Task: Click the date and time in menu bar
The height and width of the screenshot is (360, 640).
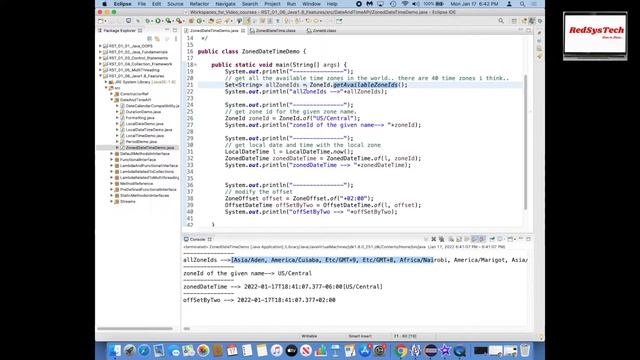Action: click(474, 4)
